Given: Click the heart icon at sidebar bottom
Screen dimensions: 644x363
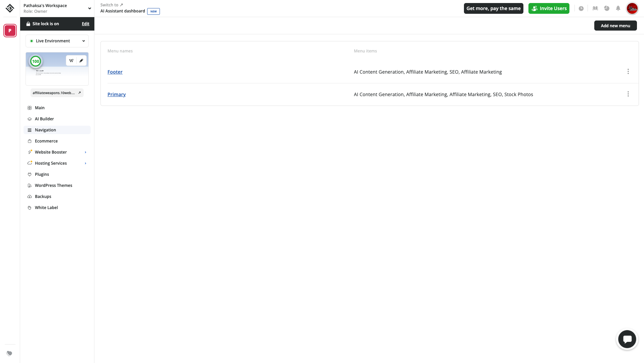Looking at the screenshot, I should pyautogui.click(x=9, y=353).
